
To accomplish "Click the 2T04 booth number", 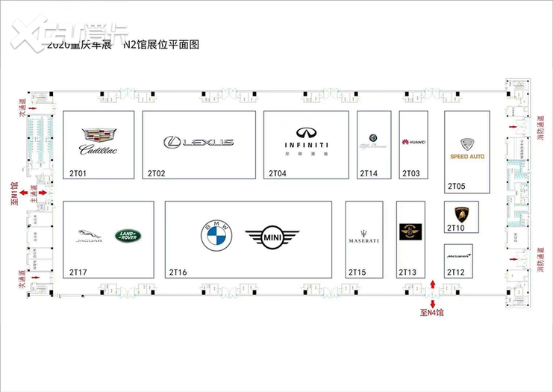I will [278, 173].
